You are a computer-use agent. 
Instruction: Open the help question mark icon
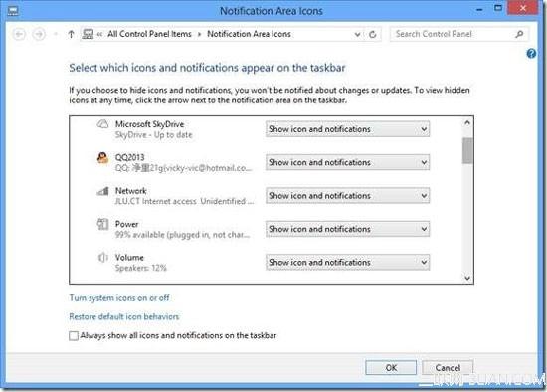tap(531, 54)
